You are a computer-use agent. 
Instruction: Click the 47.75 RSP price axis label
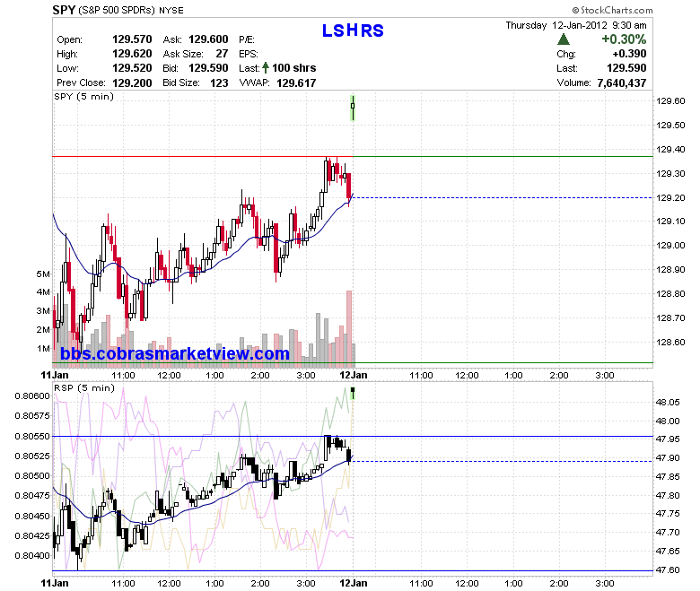pyautogui.click(x=668, y=514)
